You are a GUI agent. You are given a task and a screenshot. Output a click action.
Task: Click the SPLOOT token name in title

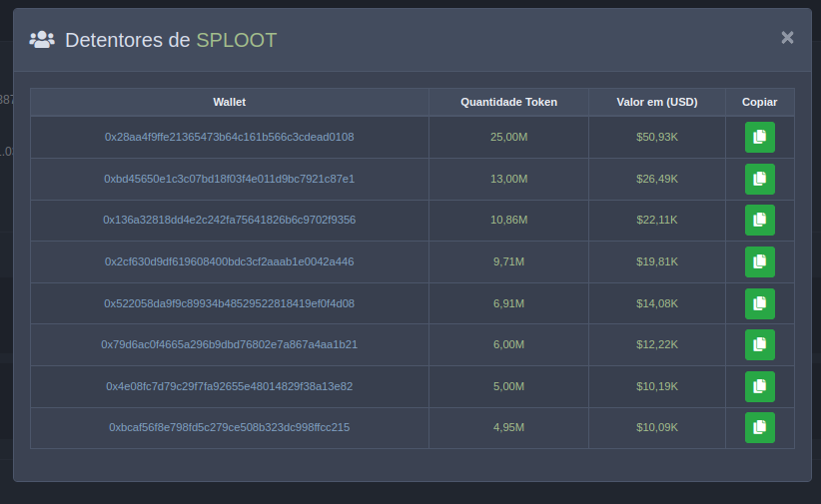point(236,40)
